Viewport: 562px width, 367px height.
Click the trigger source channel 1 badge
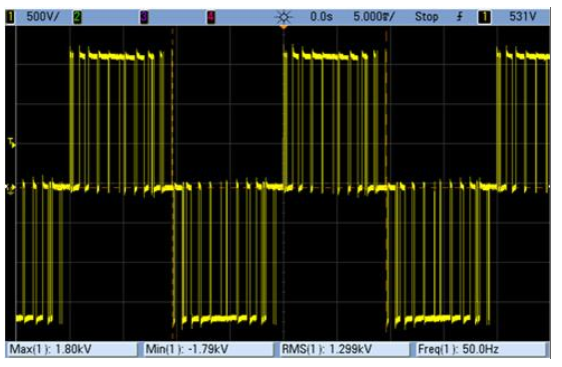[485, 17]
